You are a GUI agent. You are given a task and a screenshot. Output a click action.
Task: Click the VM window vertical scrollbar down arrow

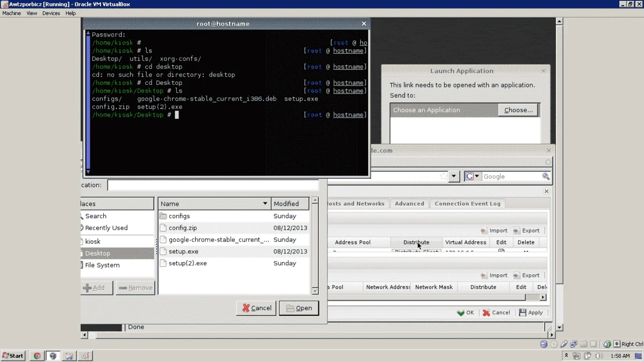pyautogui.click(x=560, y=328)
